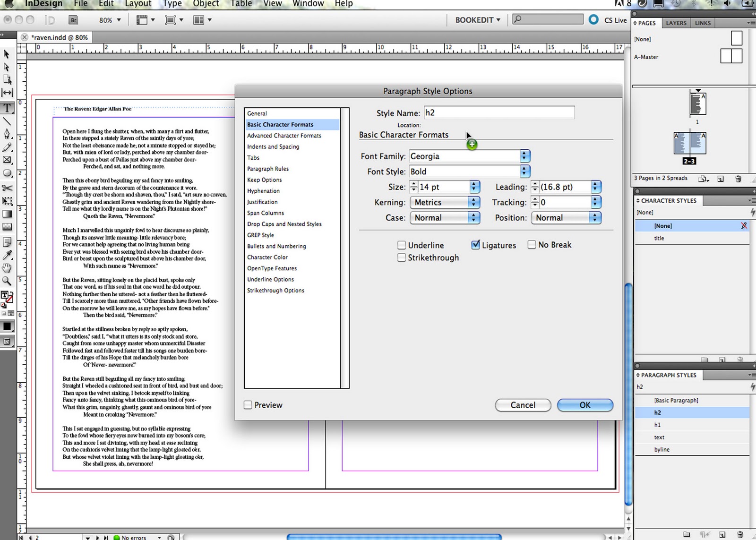Select Indents and Spacing category
The width and height of the screenshot is (756, 540).
click(273, 146)
